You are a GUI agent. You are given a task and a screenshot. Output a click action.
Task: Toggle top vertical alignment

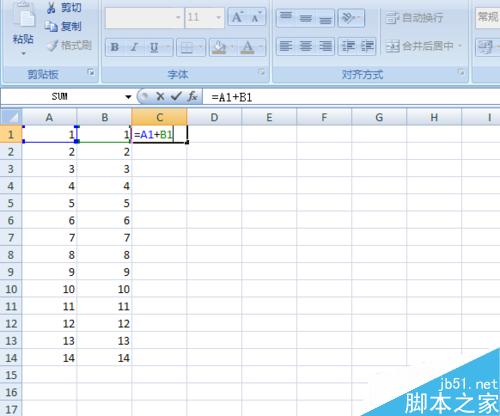click(286, 17)
